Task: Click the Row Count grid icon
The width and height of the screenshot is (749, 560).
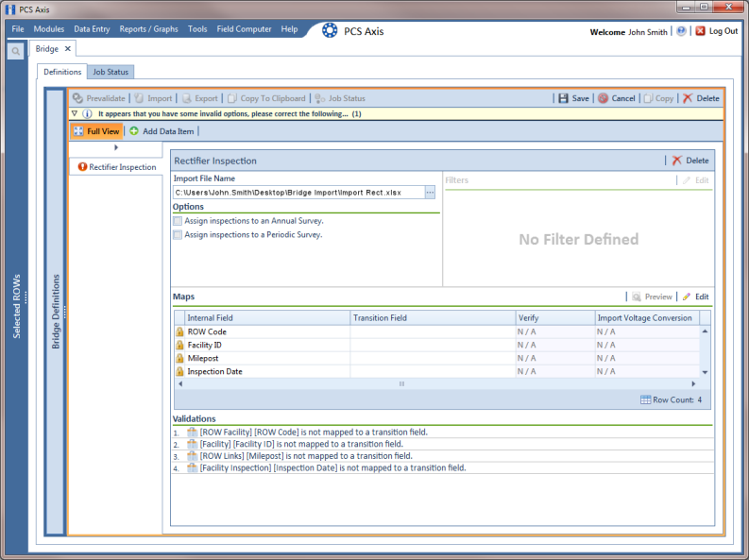Action: click(645, 400)
